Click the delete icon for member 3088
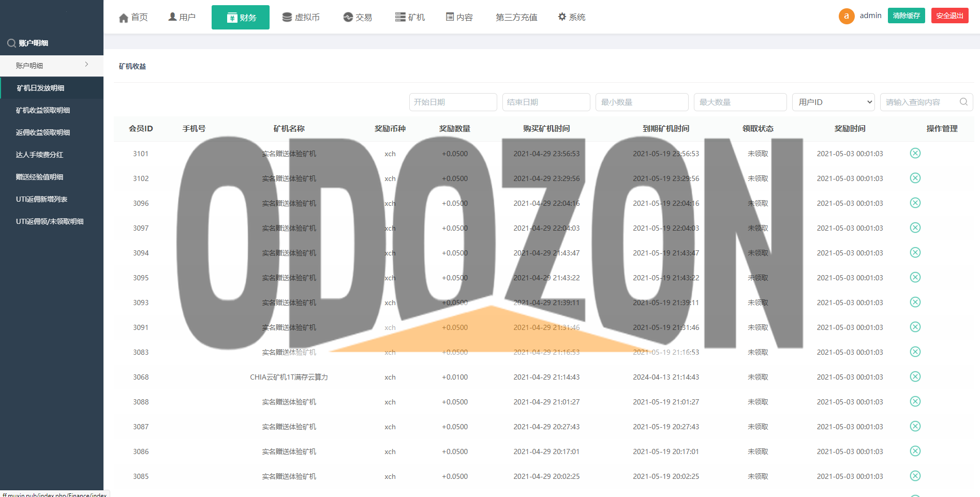 coord(915,401)
